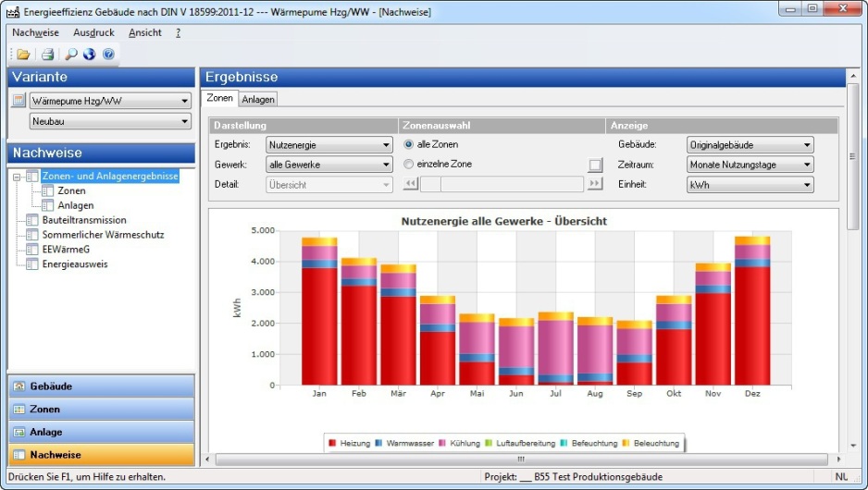Screen dimensions: 868x490
Task: Open the Zonen navigation panel button
Action: [x=101, y=410]
